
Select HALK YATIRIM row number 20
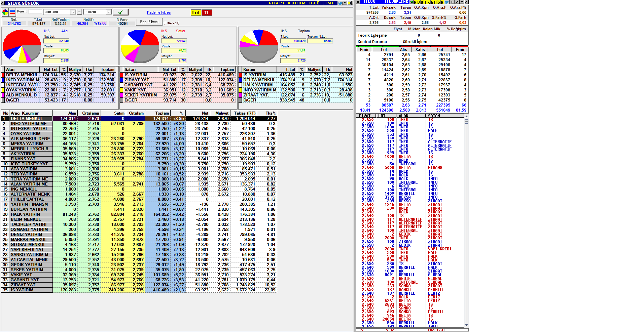[139, 214]
